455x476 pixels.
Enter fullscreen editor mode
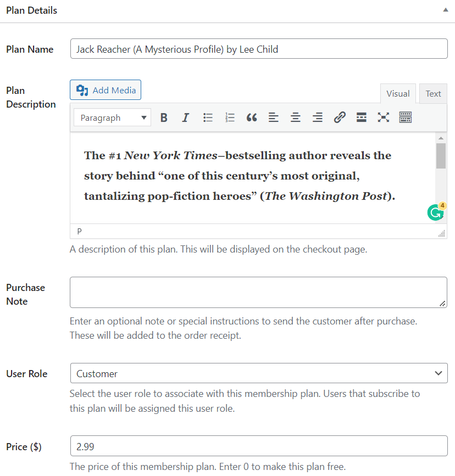(383, 117)
